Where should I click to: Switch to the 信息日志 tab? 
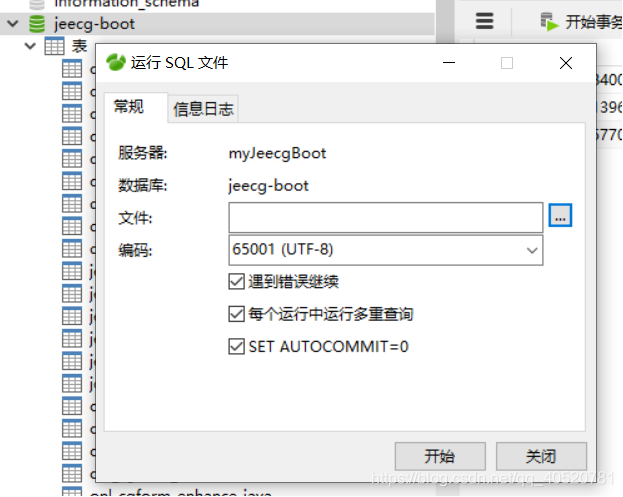click(203, 109)
